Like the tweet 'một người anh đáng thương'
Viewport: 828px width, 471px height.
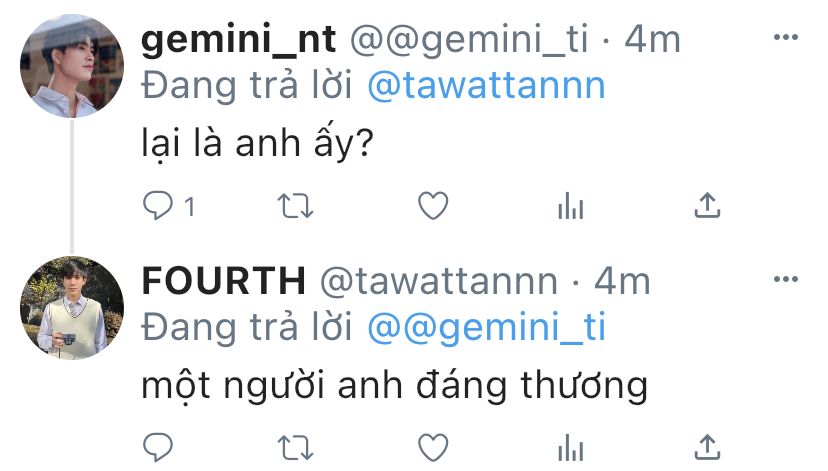(433, 448)
